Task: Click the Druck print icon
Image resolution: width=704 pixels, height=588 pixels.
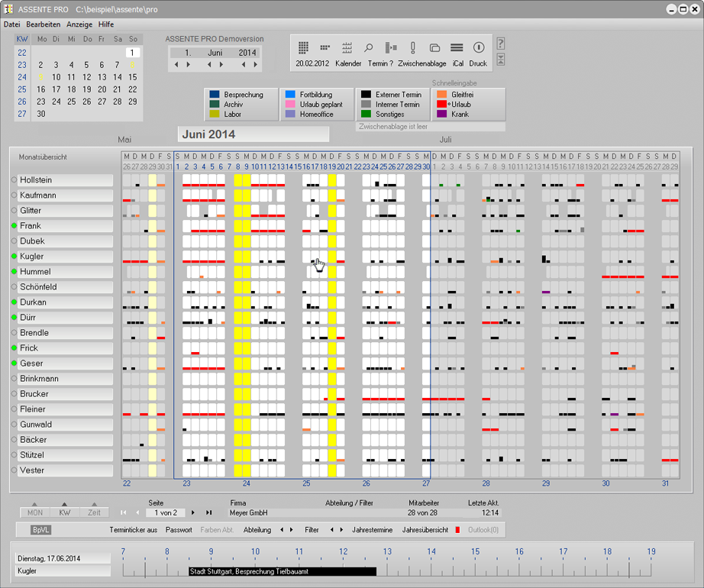Action: (479, 47)
